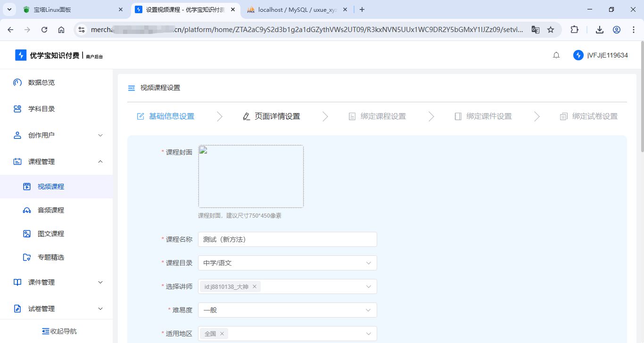
Task: Open 图文课程 from sidebar
Action: coord(50,234)
